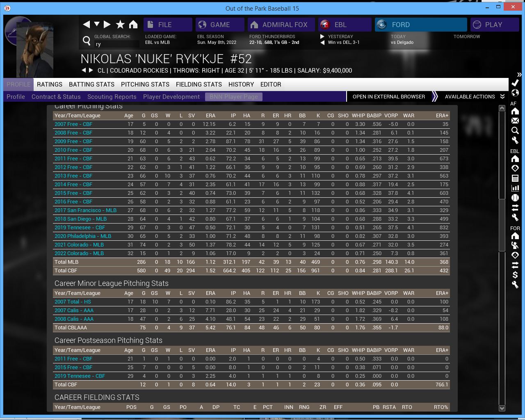Switch to the Pitching Stats tab

coord(145,84)
